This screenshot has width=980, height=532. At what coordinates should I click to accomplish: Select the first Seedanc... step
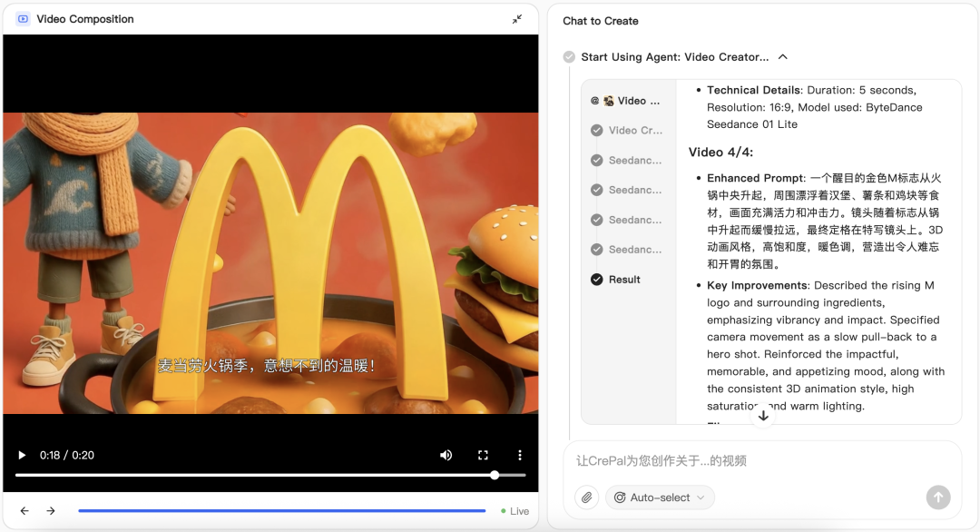coord(627,160)
